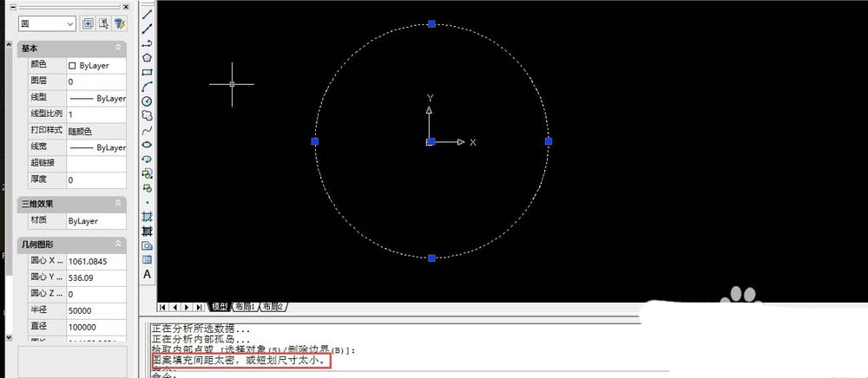Viewport: 868px width, 378px height.
Task: Open the 线型 ByLayer dropdown
Action: [96, 98]
